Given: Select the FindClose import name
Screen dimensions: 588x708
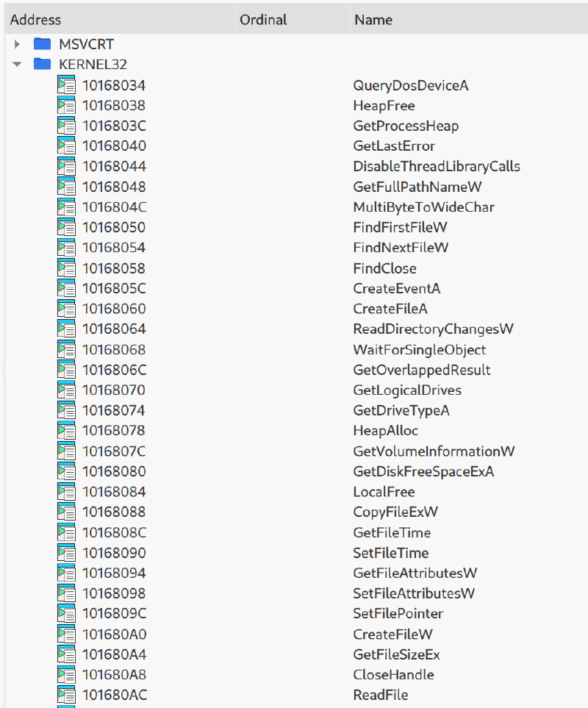Looking at the screenshot, I should 384,268.
